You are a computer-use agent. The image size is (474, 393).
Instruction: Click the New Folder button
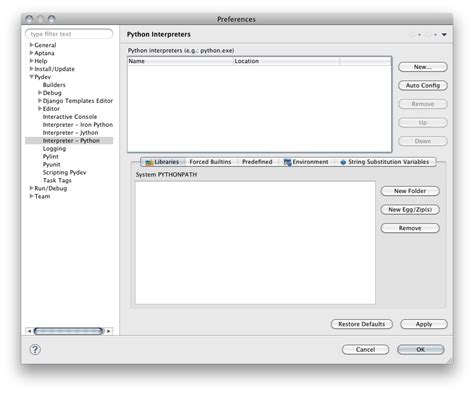point(410,191)
